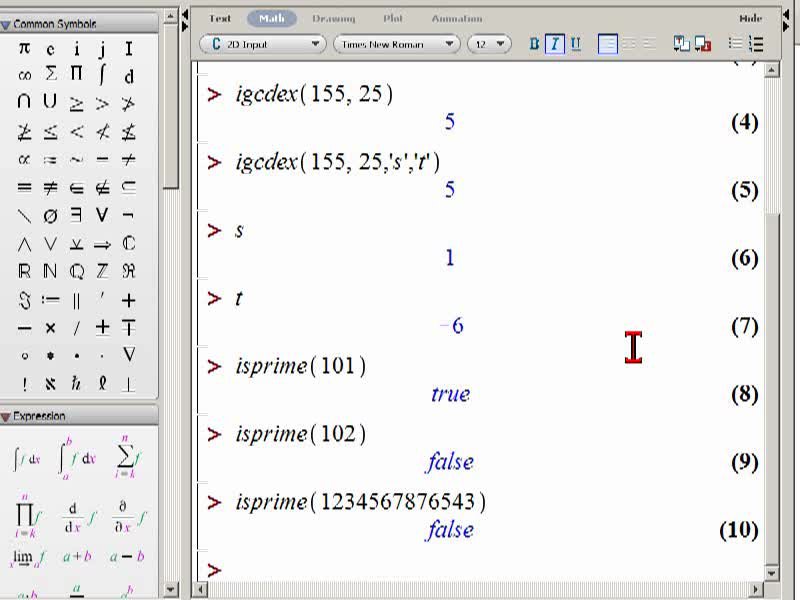
Task: Apply numbered list formatting
Action: (756, 44)
